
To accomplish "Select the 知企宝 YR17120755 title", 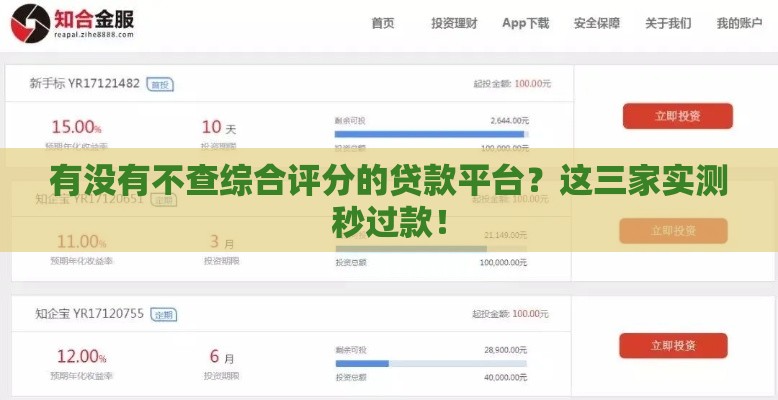I will point(89,314).
